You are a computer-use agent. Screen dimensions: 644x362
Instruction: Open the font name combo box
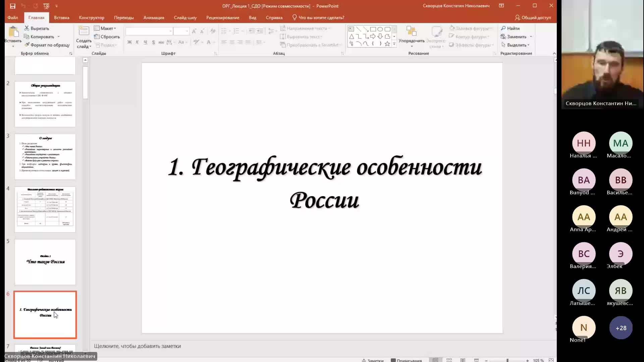pyautogui.click(x=149, y=31)
